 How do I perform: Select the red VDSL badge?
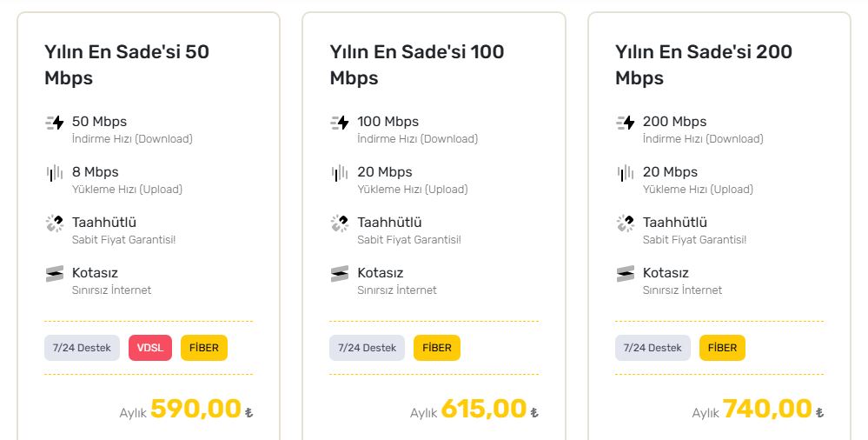[x=150, y=348]
